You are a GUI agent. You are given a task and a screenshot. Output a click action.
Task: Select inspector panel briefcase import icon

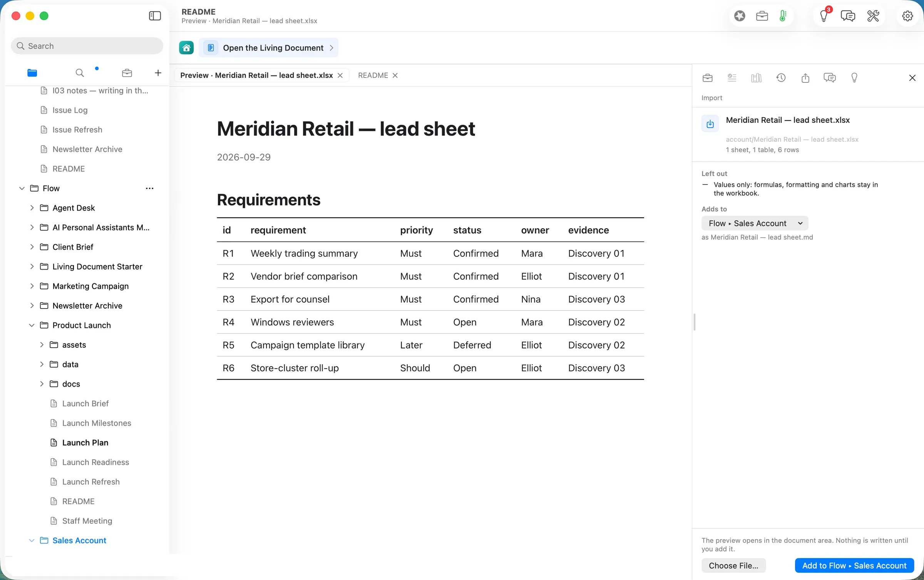point(708,78)
